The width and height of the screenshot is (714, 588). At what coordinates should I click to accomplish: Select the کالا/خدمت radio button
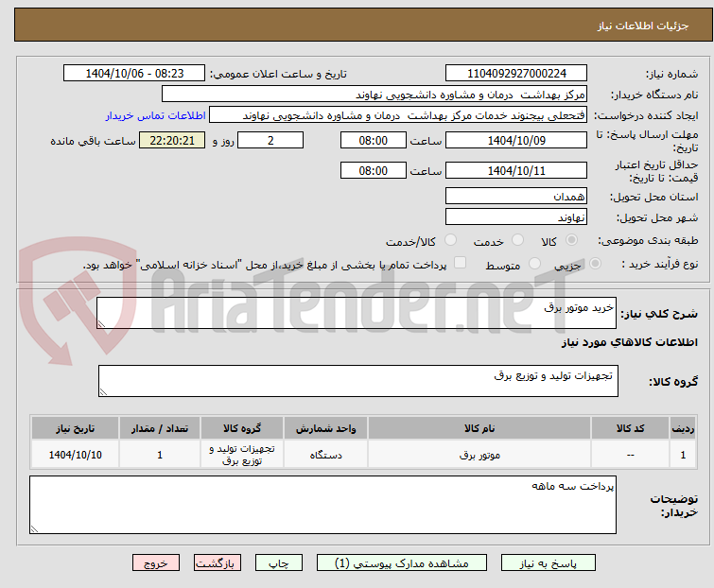click(x=450, y=240)
